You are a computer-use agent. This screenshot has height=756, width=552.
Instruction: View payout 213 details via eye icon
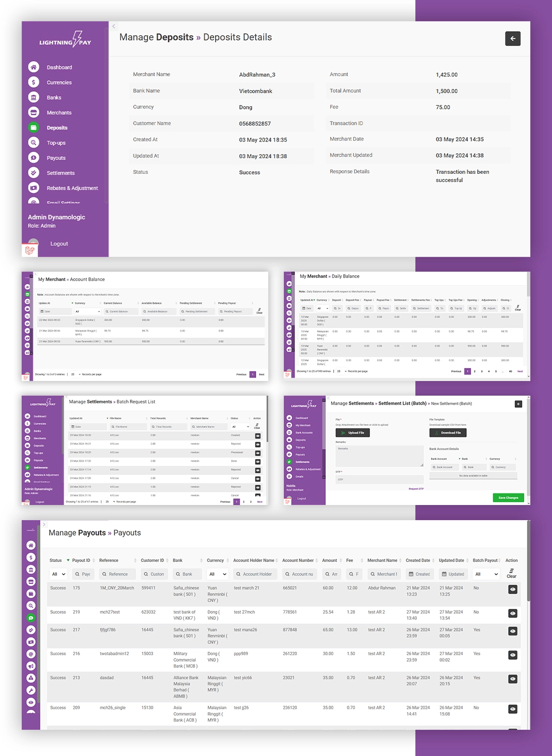click(x=512, y=679)
